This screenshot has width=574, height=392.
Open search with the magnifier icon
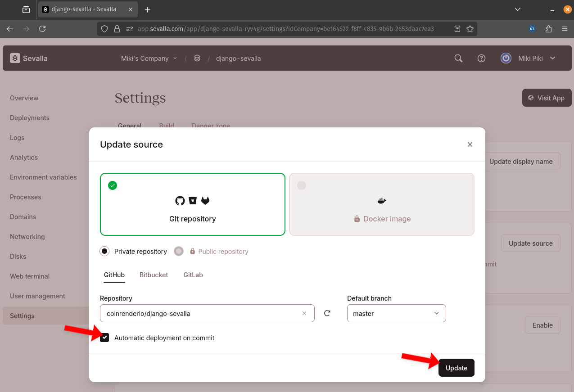pyautogui.click(x=458, y=58)
